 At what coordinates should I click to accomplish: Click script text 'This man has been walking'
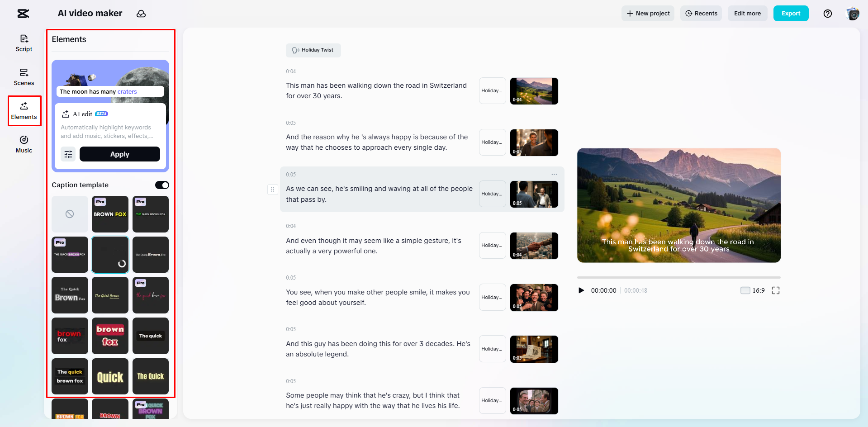[x=376, y=90]
